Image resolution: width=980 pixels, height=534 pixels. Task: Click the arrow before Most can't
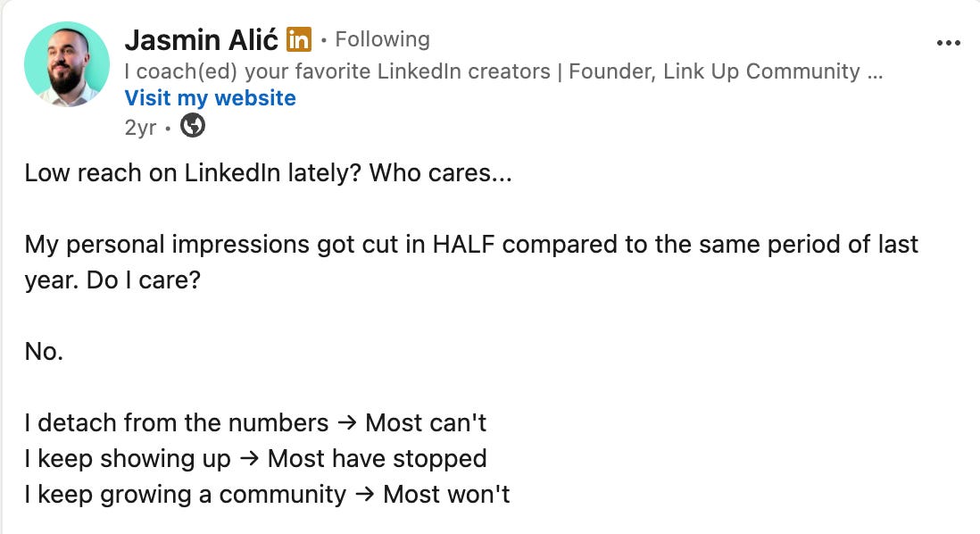click(x=347, y=423)
